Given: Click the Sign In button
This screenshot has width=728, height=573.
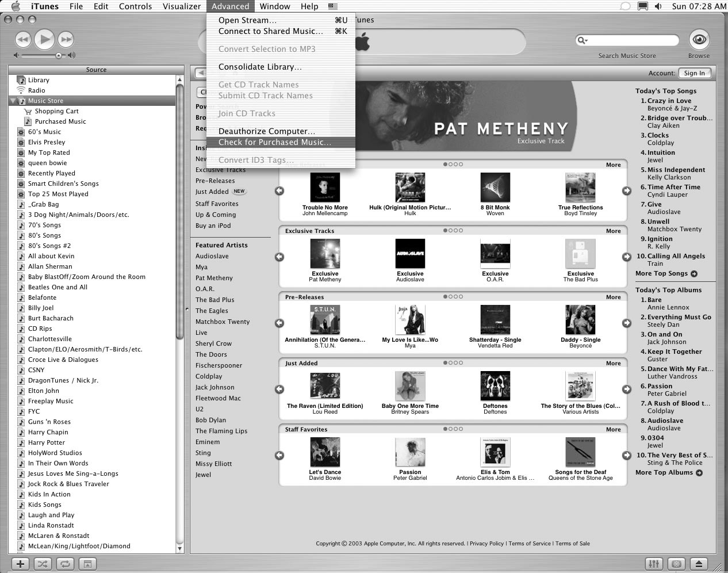Looking at the screenshot, I should [x=694, y=73].
